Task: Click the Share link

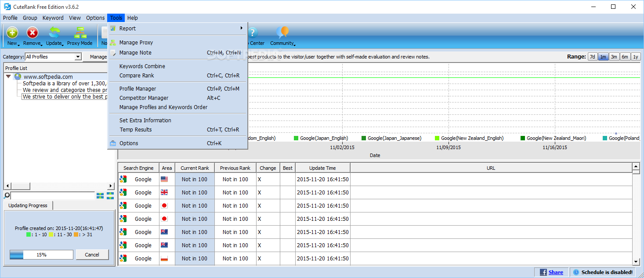Action: tap(556, 272)
